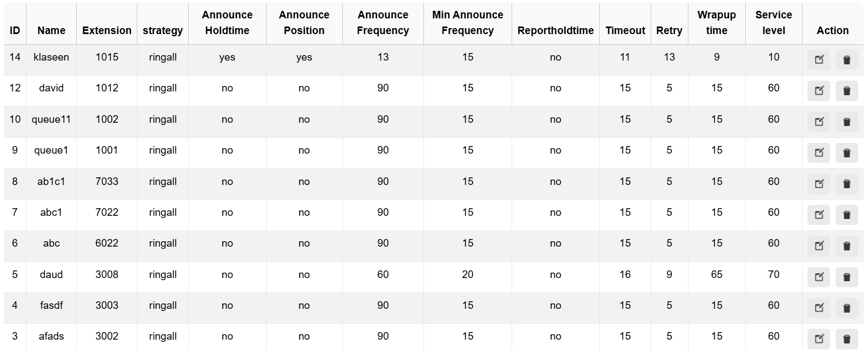The width and height of the screenshot is (868, 351).
Task: Click the edit icon for fasdf
Action: 819,308
